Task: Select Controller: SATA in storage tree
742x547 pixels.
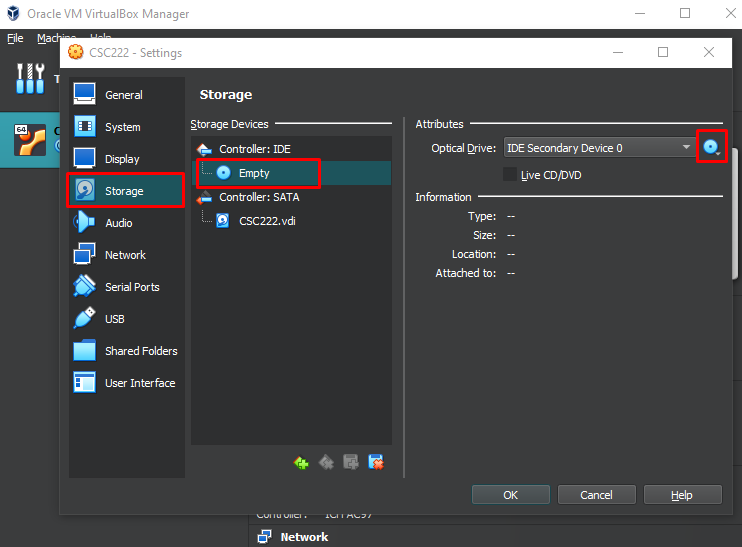Action: coord(258,197)
